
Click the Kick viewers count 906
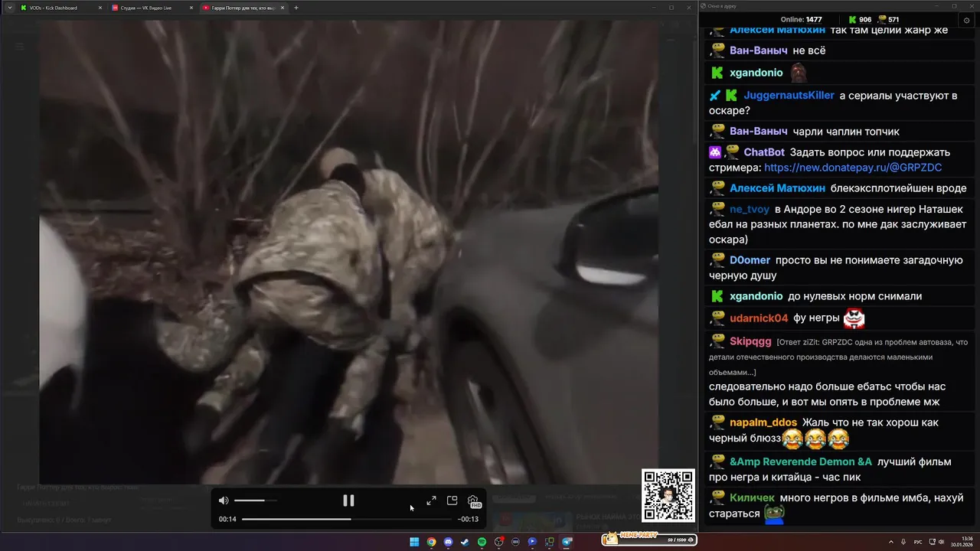(859, 20)
